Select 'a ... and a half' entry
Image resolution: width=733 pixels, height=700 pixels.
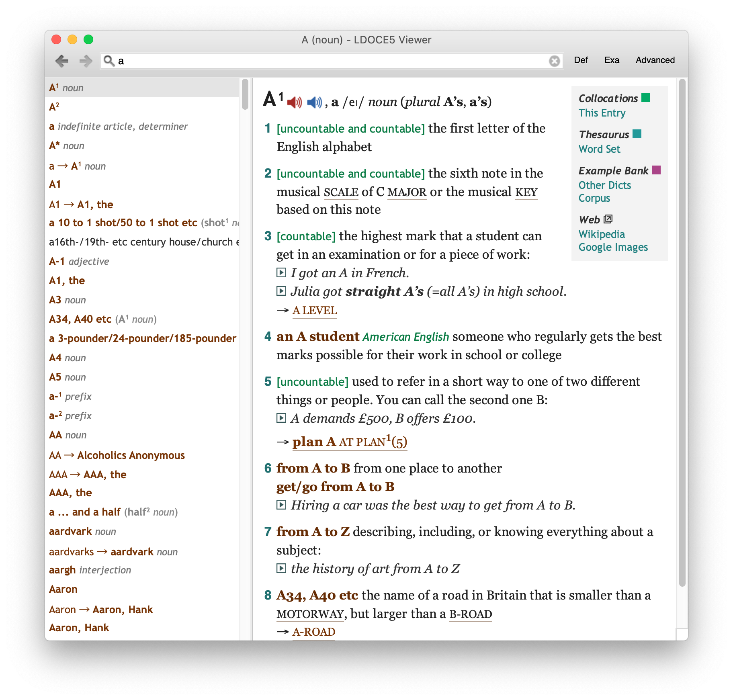point(142,512)
